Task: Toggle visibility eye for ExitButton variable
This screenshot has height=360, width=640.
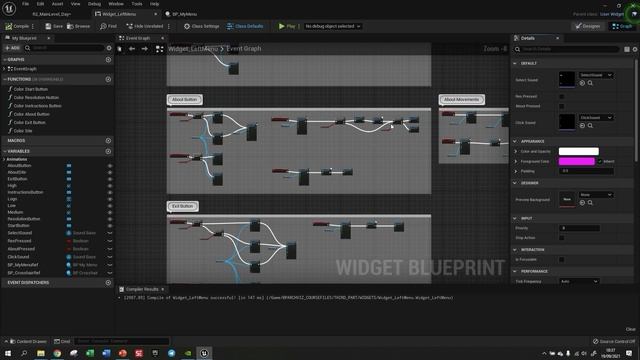Action: coord(109,179)
